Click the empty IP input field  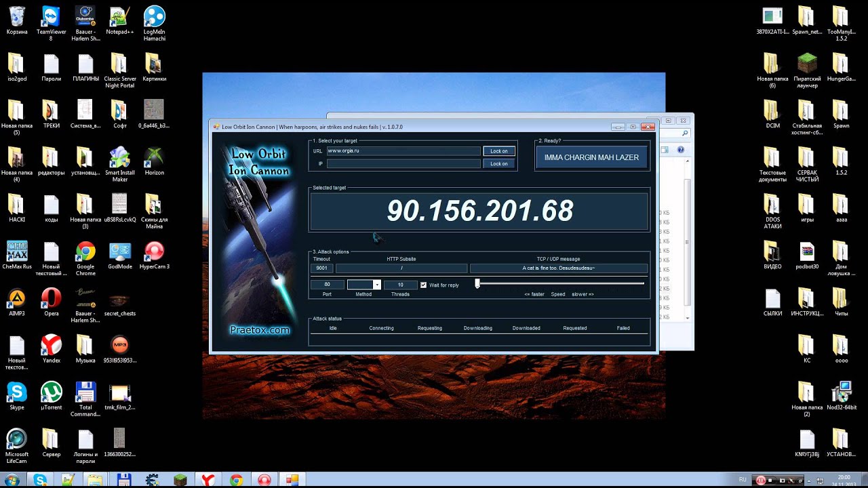pyautogui.click(x=403, y=163)
